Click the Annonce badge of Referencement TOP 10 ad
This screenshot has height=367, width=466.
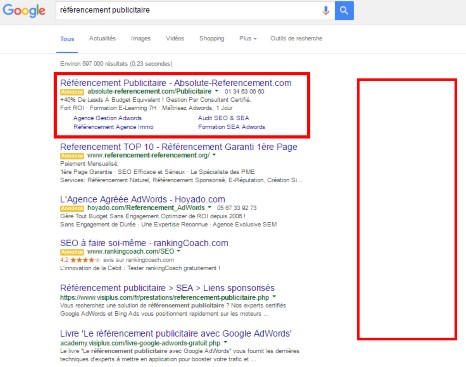point(72,156)
